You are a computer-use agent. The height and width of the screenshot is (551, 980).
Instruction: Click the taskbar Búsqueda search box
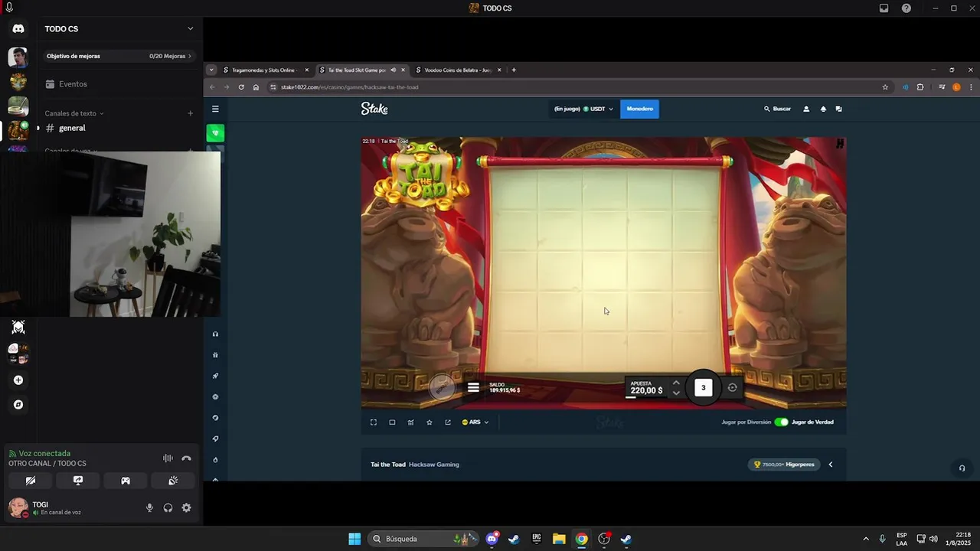coord(423,539)
